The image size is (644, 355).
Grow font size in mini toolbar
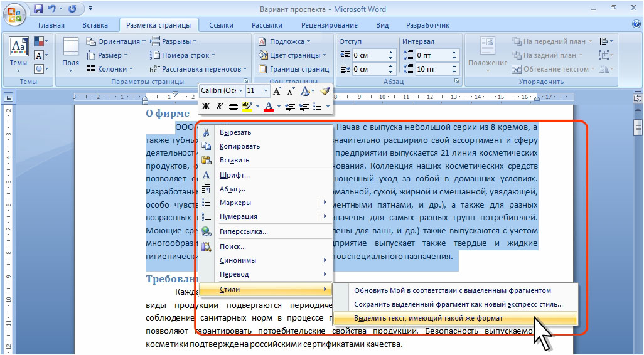(x=277, y=91)
